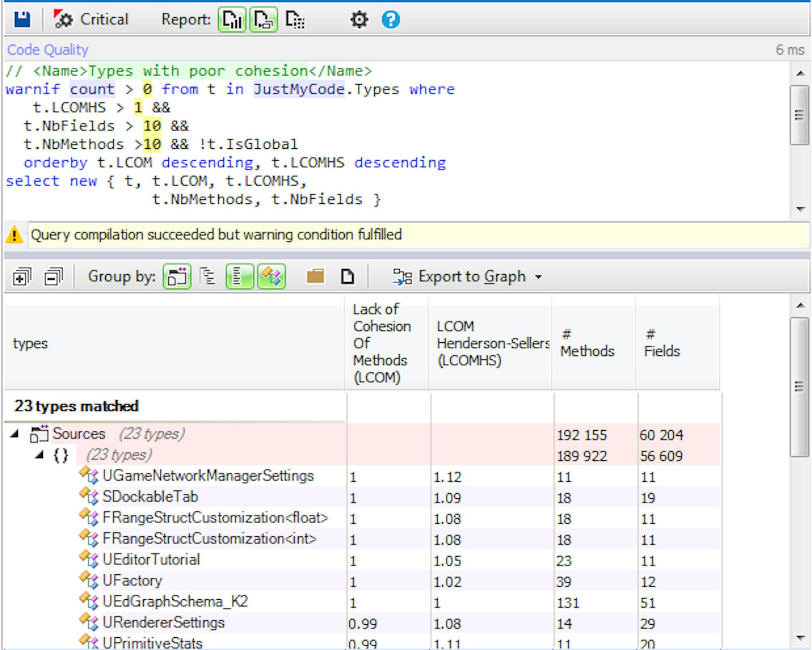Click the save query floppy disk icon
The width and height of the screenshot is (812, 650).
(22, 19)
